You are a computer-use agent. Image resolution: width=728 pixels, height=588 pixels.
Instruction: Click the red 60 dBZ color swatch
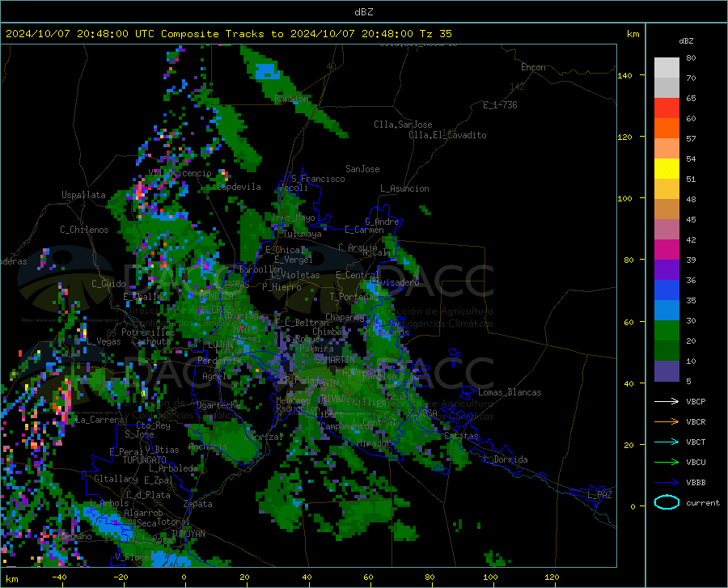tap(667, 108)
